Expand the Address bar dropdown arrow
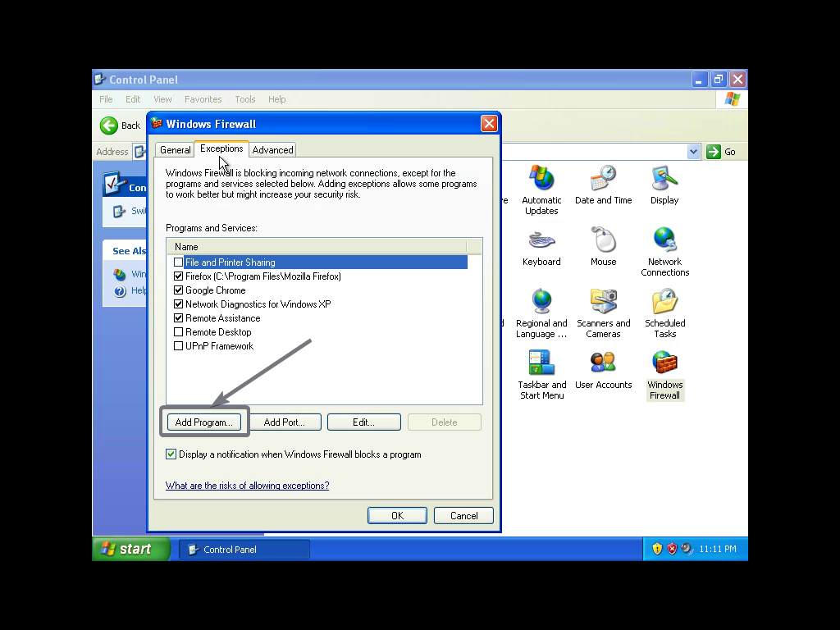The image size is (840, 630). [x=693, y=152]
